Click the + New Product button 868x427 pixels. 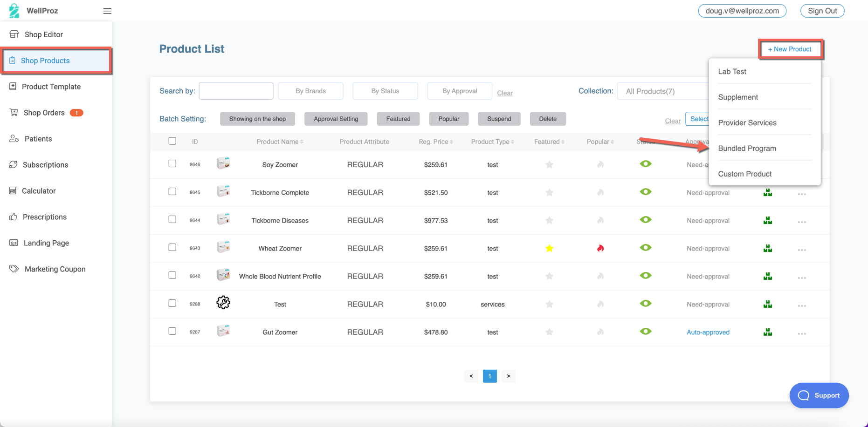[x=790, y=49]
